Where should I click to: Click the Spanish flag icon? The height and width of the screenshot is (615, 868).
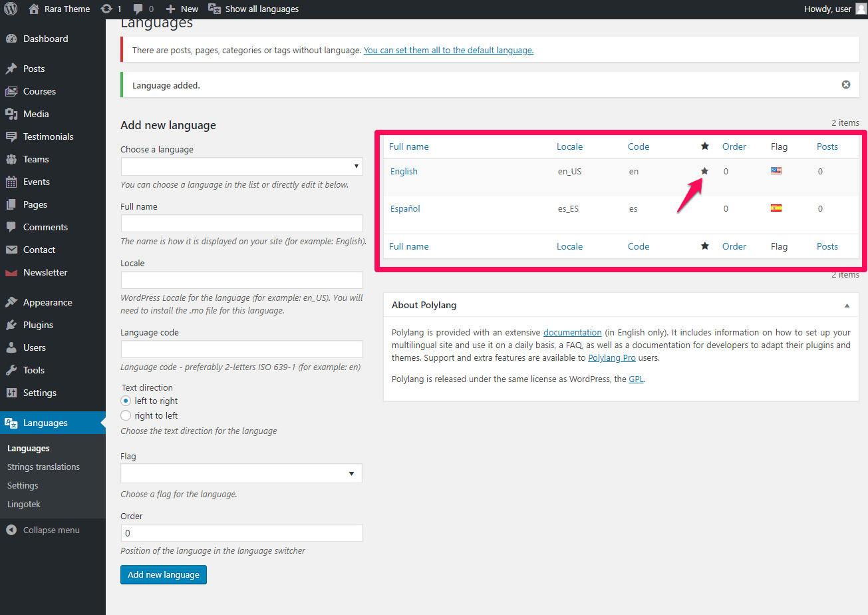click(x=776, y=208)
